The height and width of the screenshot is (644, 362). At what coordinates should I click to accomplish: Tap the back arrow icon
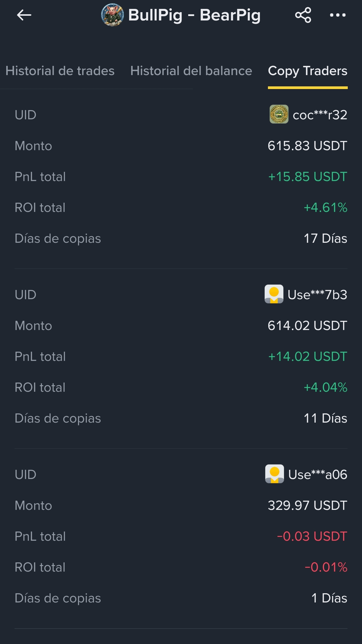point(24,15)
